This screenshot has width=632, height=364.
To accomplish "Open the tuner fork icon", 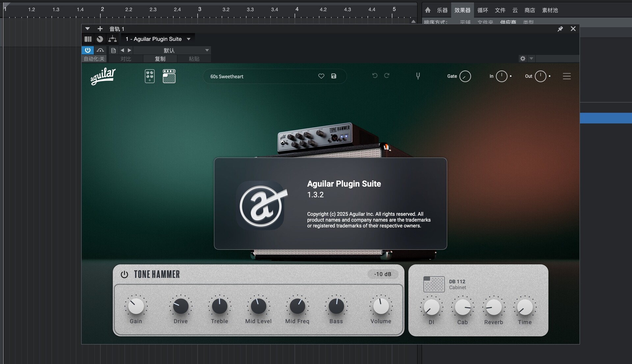I will coord(418,76).
